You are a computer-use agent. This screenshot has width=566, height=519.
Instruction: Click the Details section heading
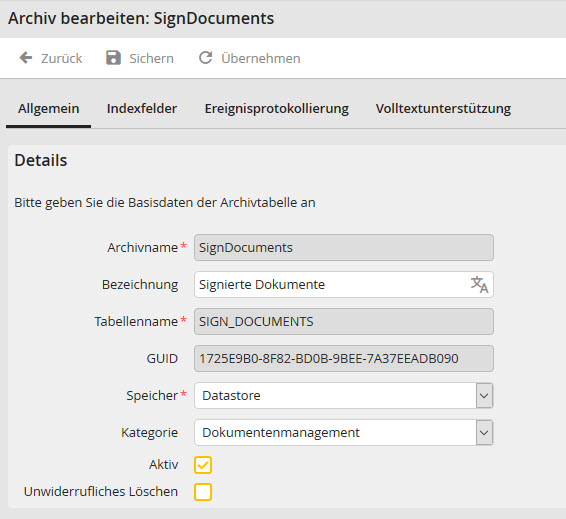click(41, 160)
